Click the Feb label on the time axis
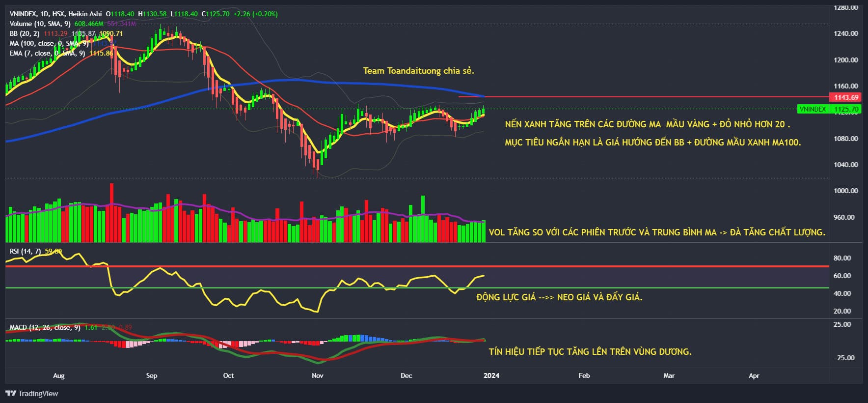Screen dimensions: 868x403 click(x=584, y=375)
